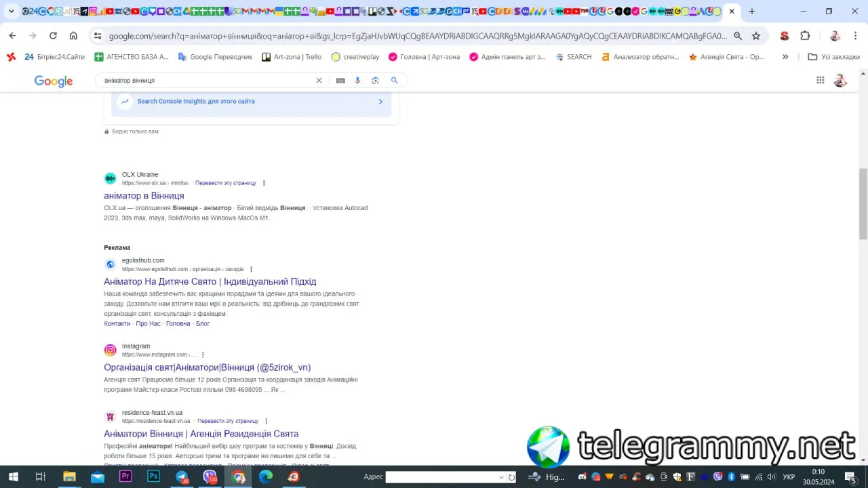Open the zoom magnifier in address bar
The image size is (868, 488).
pyautogui.click(x=738, y=36)
